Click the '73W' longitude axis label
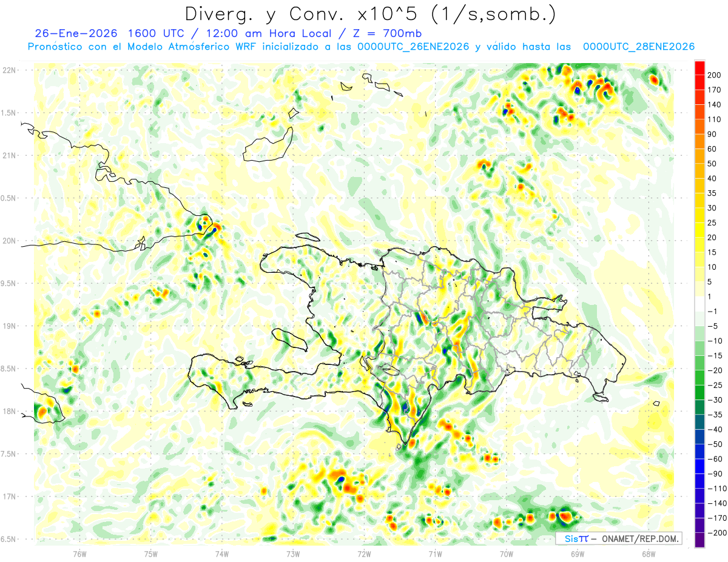Screen dimensions: 728x562 pos(293,554)
